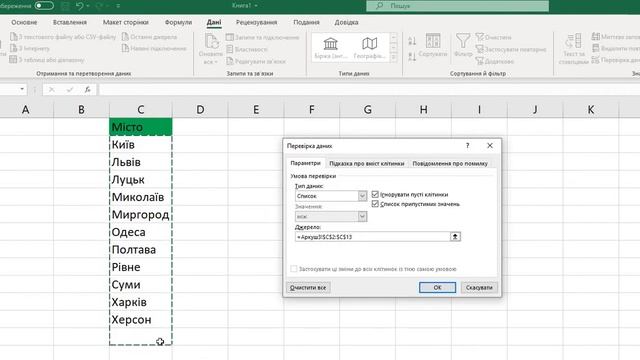The height and width of the screenshot is (360, 640).
Task: Open the Довідка ribbon tab
Action: [x=346, y=22]
